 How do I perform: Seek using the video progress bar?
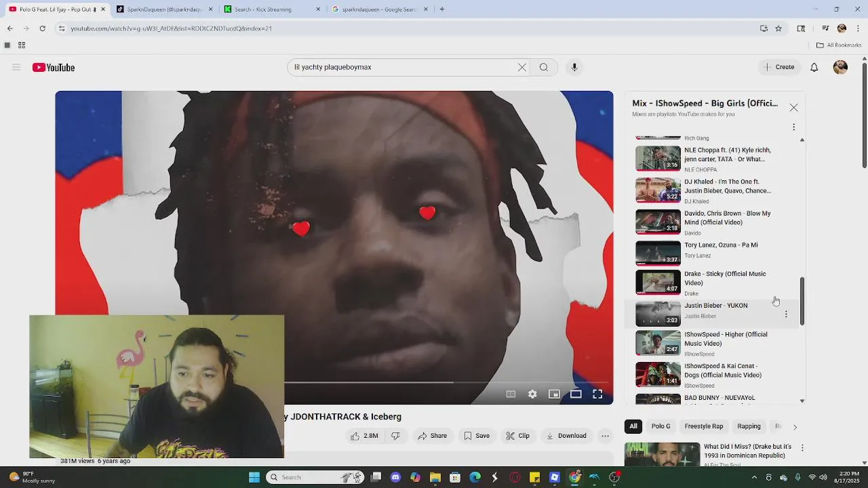coord(448,382)
